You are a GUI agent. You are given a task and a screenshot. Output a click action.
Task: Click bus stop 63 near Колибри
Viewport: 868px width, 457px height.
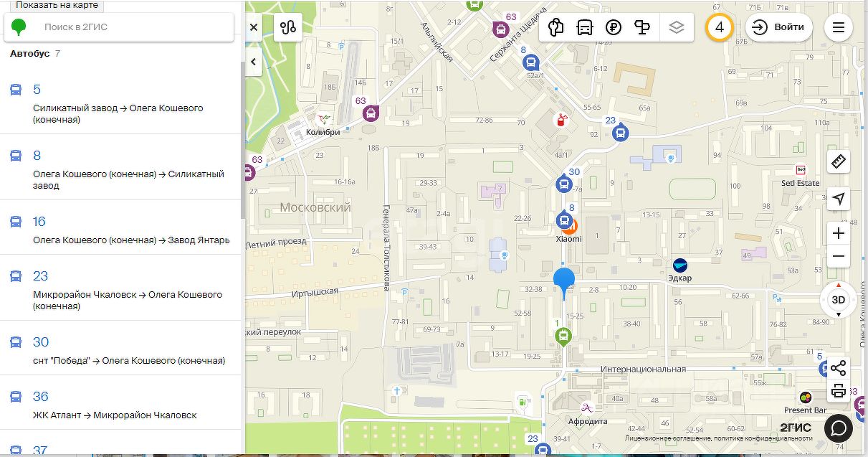pos(371,113)
